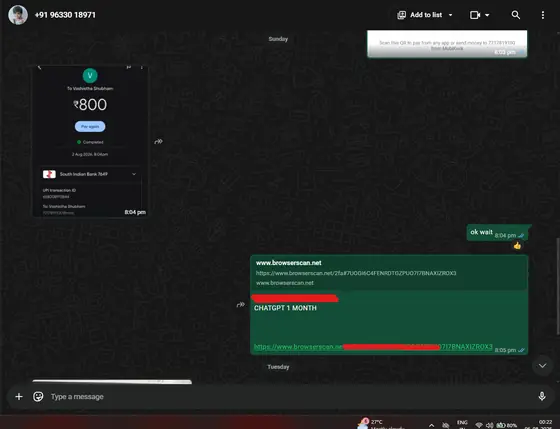Open the emoji picker
Viewport: 560px width, 429px height.
[38, 396]
